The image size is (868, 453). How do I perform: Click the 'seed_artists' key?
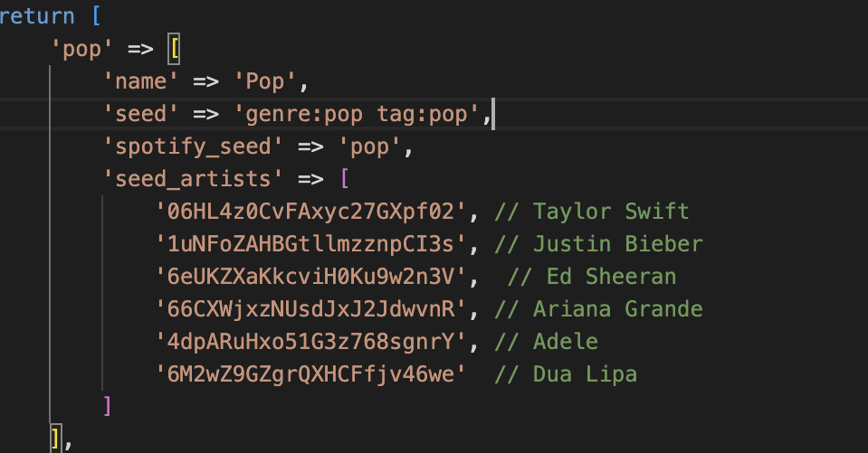pos(193,179)
